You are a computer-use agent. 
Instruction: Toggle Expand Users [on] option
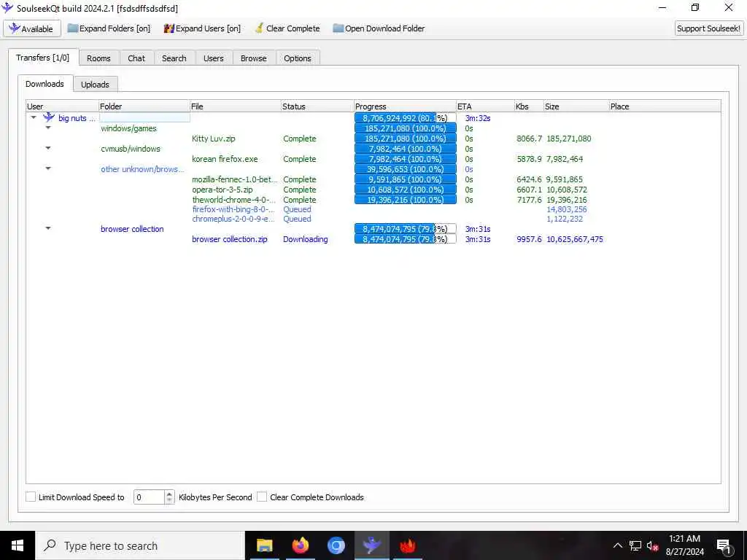(x=202, y=28)
